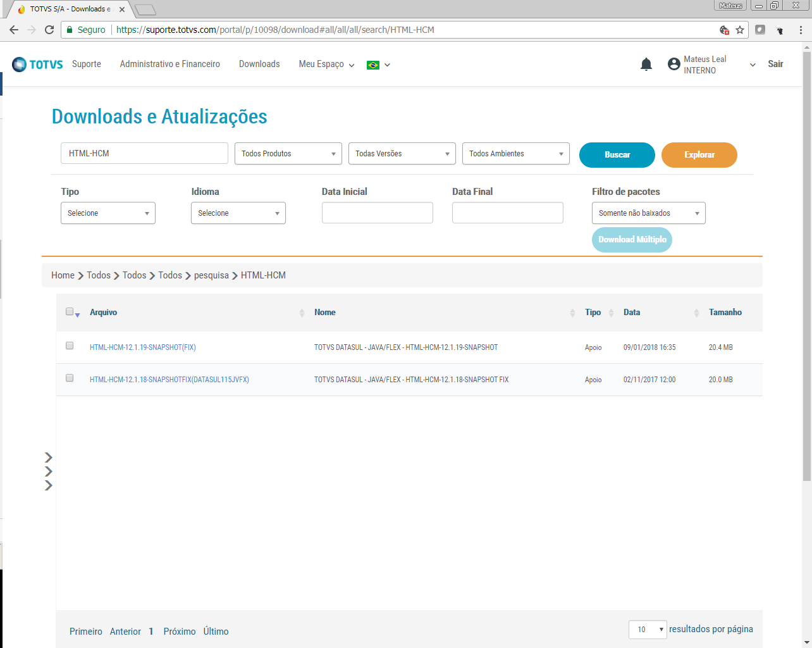Sort the table by the Nome column arrows
The width and height of the screenshot is (812, 648).
[572, 313]
